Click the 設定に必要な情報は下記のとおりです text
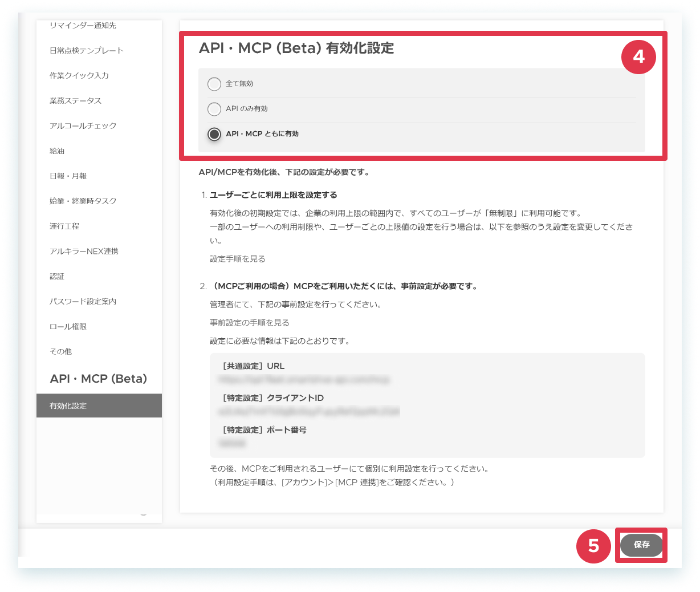The width and height of the screenshot is (700, 592). click(x=280, y=341)
